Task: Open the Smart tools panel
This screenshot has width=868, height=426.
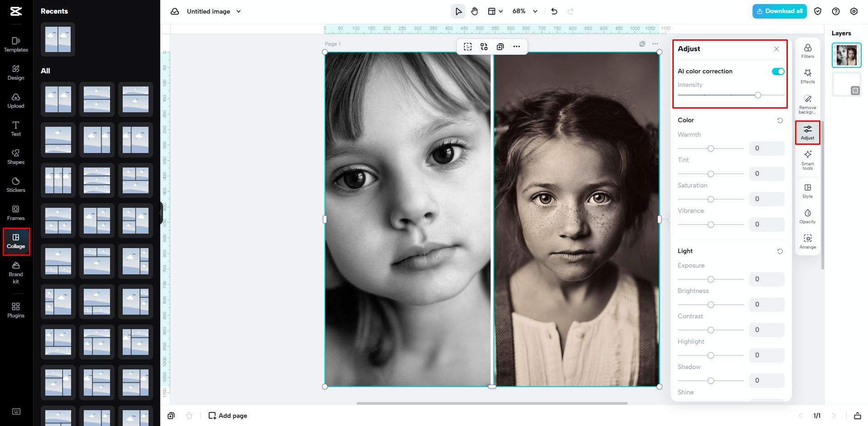Action: 807,160
